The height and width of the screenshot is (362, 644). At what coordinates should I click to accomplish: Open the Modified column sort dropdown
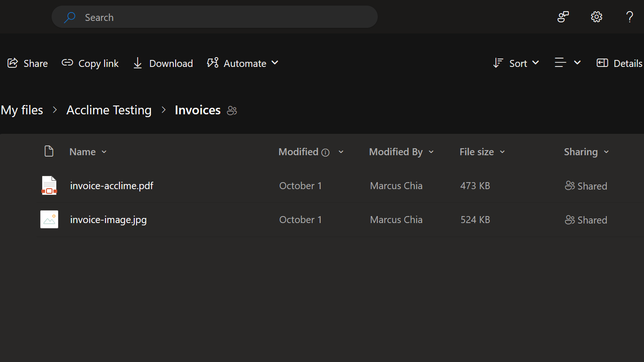341,151
